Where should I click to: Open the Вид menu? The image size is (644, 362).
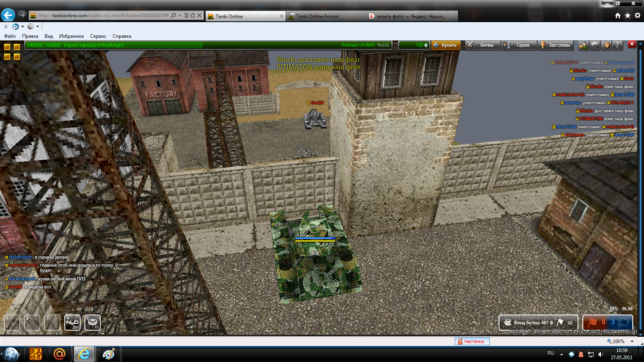[x=49, y=36]
